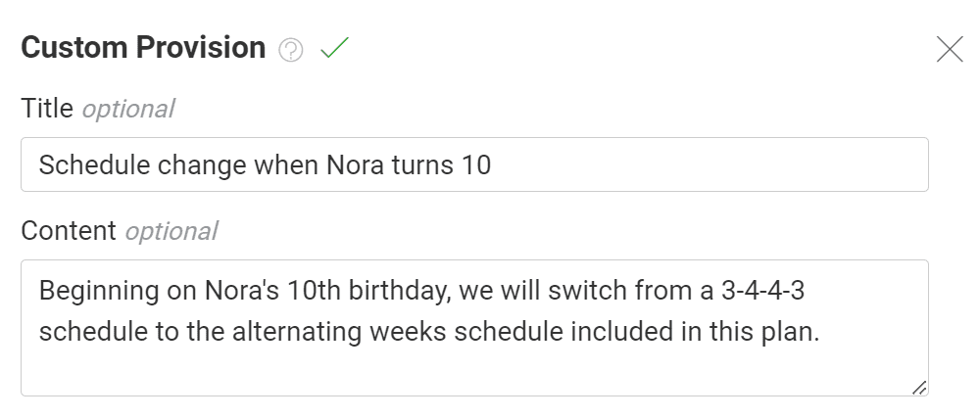
Task: Focus the Title input field
Action: 474,164
